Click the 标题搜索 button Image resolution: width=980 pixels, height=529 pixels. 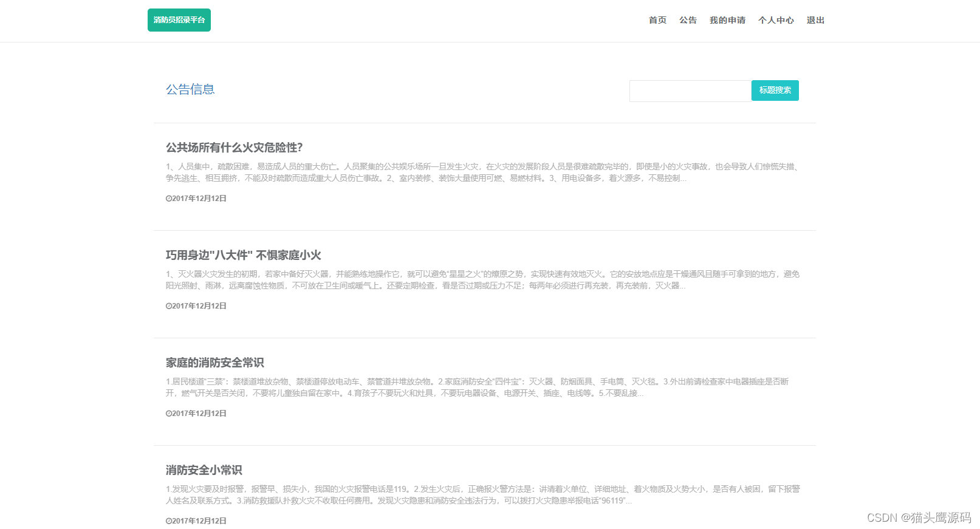point(775,90)
